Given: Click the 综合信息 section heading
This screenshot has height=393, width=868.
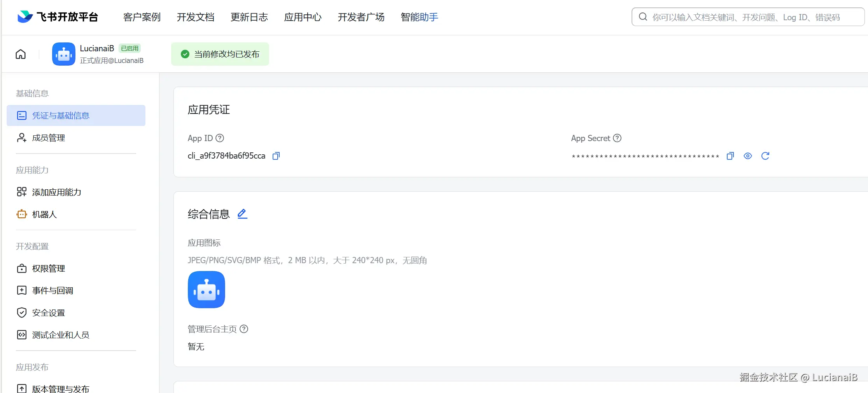Looking at the screenshot, I should pyautogui.click(x=209, y=214).
